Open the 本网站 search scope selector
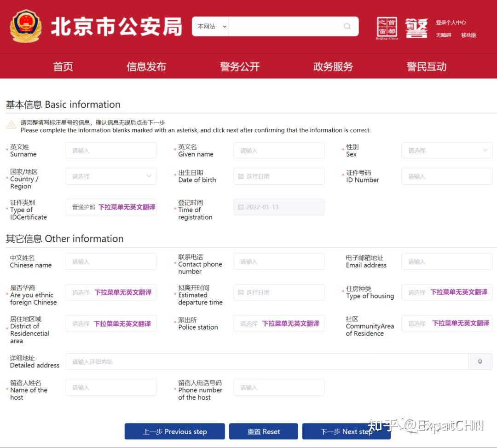This screenshot has width=497, height=448. pyautogui.click(x=210, y=26)
